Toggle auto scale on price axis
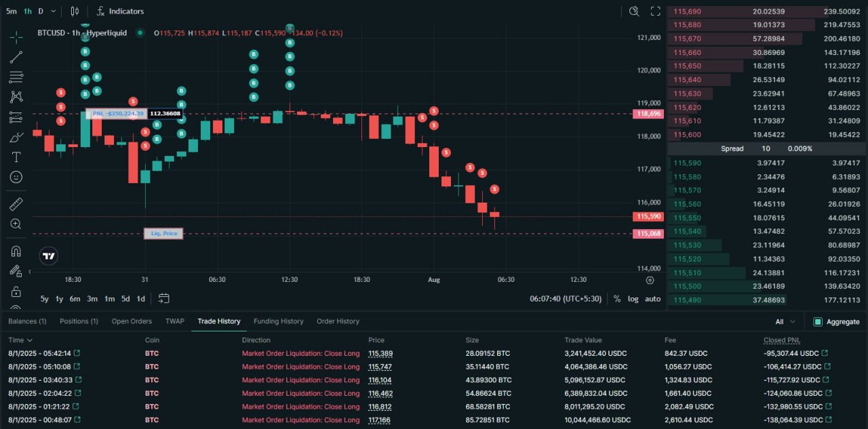 652,299
